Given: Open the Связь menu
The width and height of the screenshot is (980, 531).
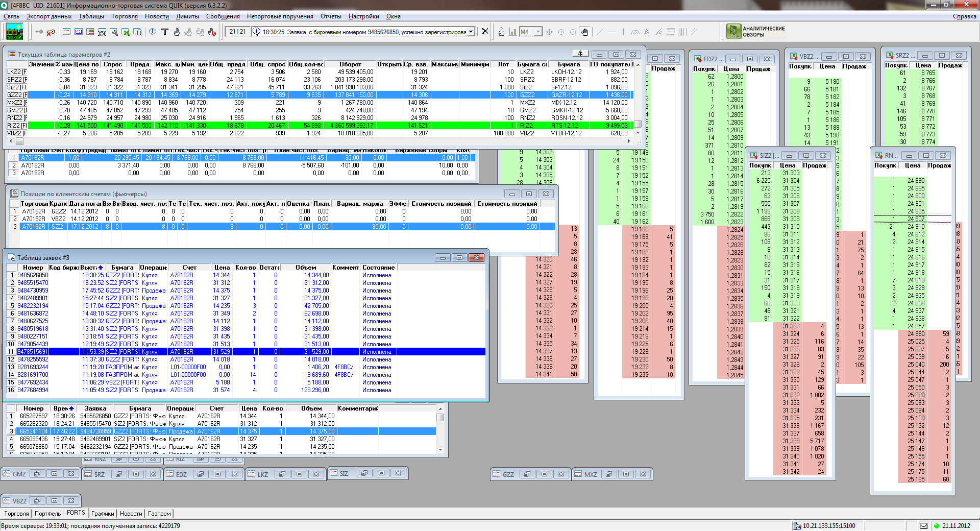Looking at the screenshot, I should (11, 16).
